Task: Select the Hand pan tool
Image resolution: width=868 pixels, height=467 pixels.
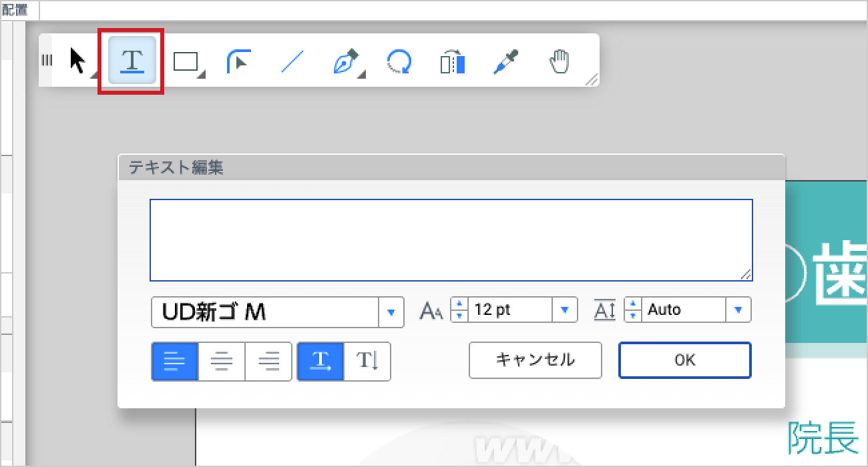Action: (x=560, y=61)
